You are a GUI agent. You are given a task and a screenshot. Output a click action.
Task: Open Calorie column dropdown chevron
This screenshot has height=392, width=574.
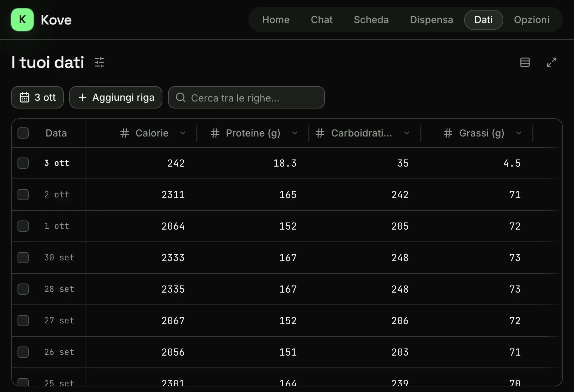(183, 133)
